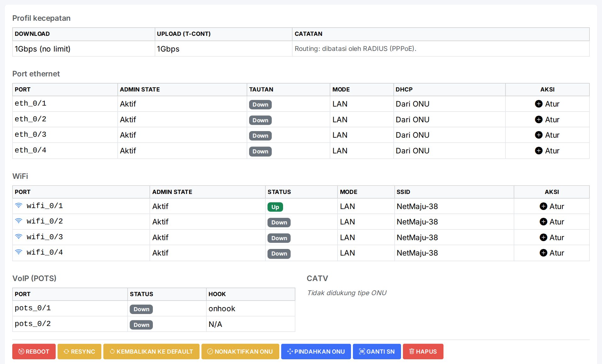Click the WiFi signal icon beside wifi_0/1
Screen dimensions: 602x364
(19, 206)
